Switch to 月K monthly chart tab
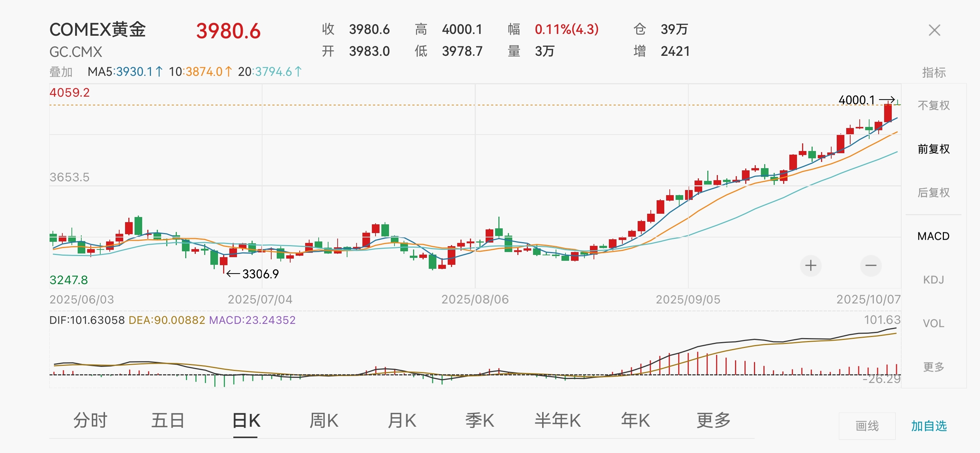 (402, 421)
